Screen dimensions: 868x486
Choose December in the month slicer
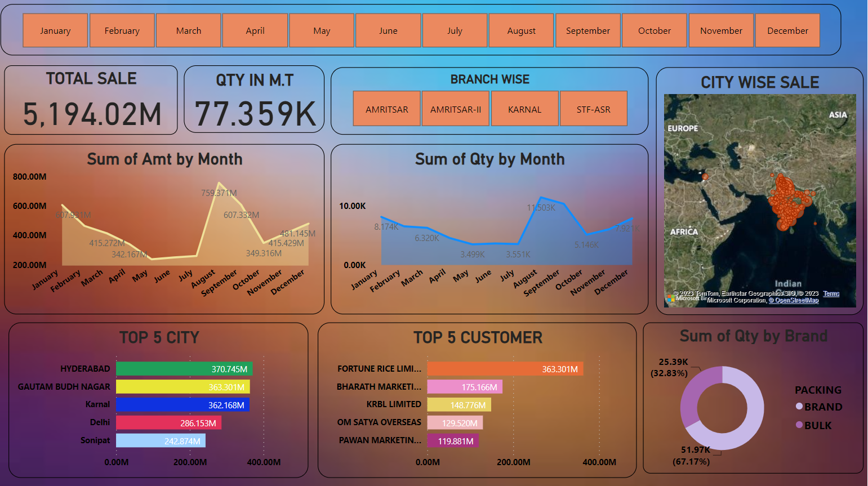[787, 30]
